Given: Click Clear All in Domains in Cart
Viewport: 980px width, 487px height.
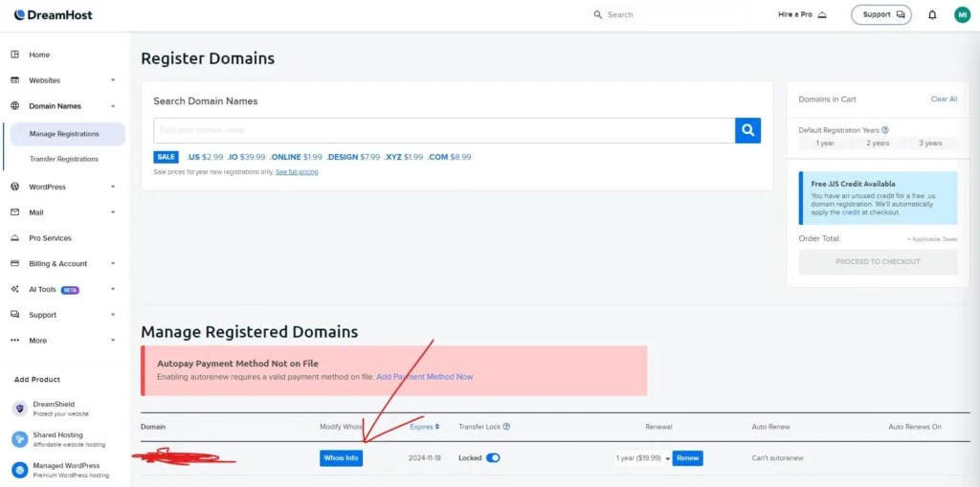Looking at the screenshot, I should point(944,100).
